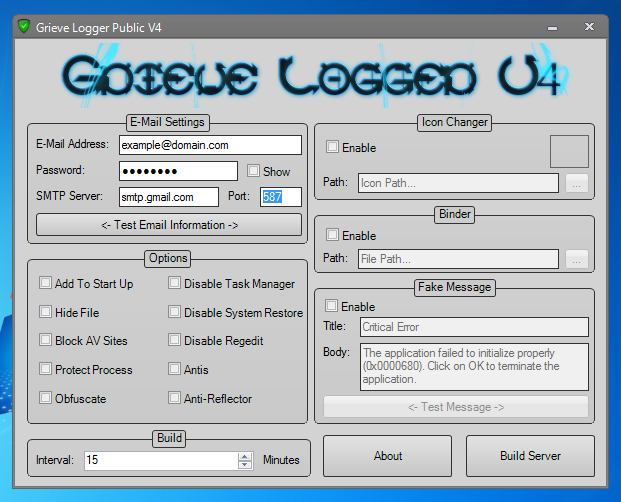
Task: Check the Anti-Reflector option
Action: coord(174,397)
